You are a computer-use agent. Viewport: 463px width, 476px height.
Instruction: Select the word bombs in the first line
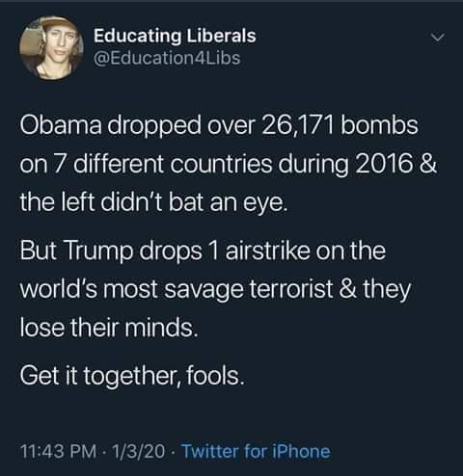(379, 124)
